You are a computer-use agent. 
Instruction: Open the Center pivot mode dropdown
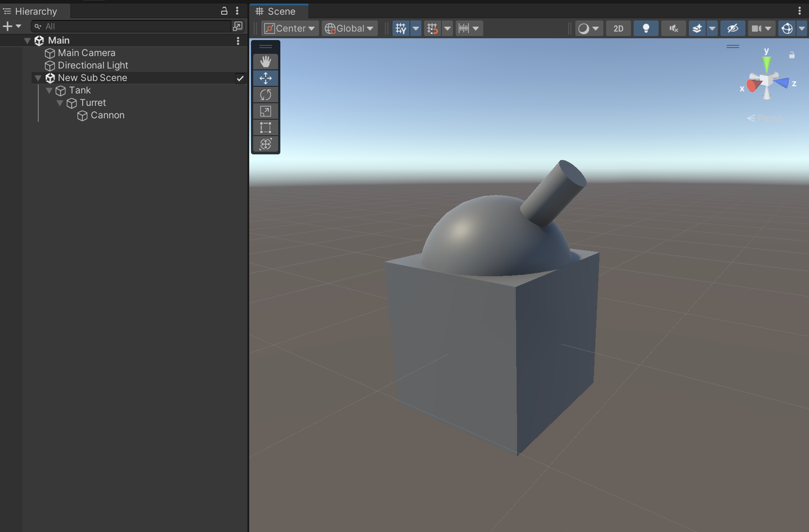pos(290,28)
